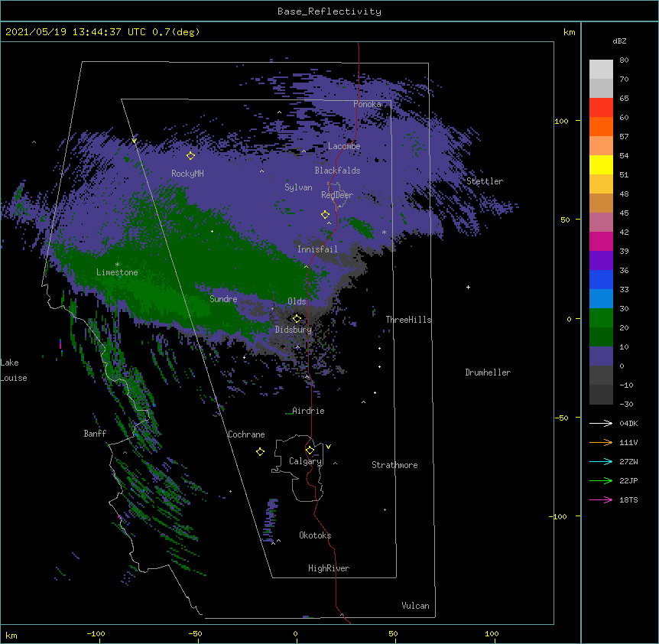Click the Olds map label
The image size is (659, 644).
pyautogui.click(x=297, y=301)
